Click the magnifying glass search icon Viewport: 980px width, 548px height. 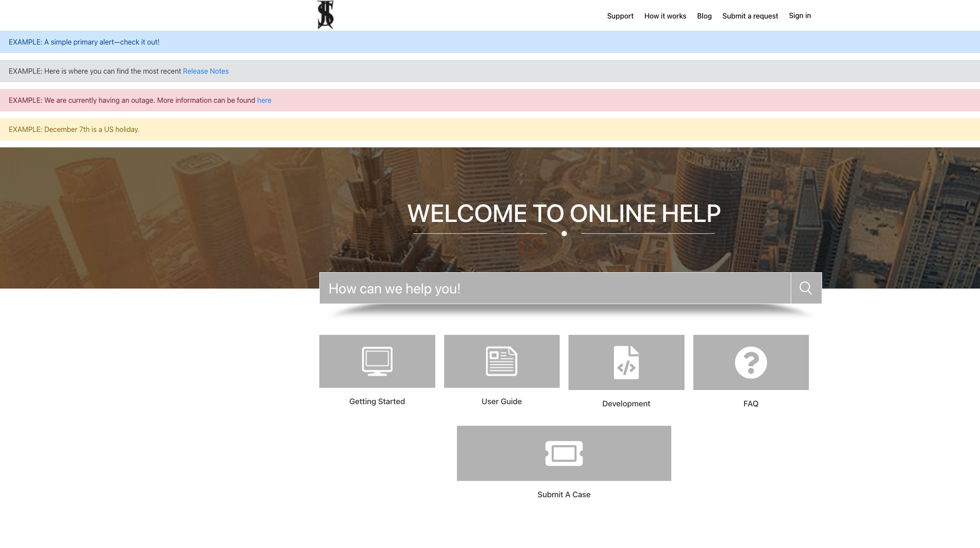pyautogui.click(x=806, y=288)
